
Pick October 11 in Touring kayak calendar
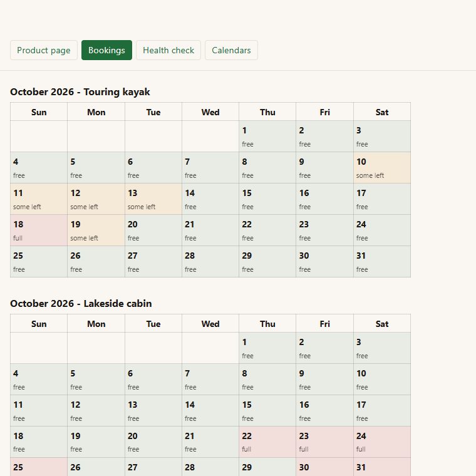click(x=39, y=199)
